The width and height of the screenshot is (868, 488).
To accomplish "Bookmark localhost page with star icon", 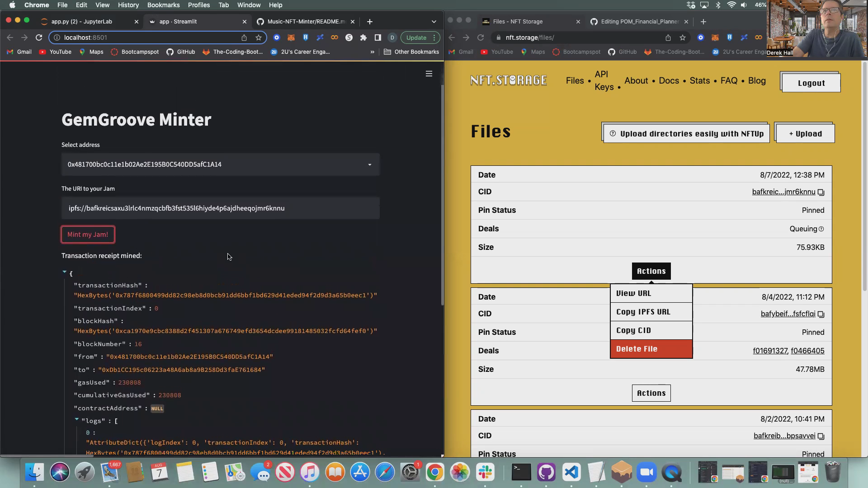I will 259,38.
